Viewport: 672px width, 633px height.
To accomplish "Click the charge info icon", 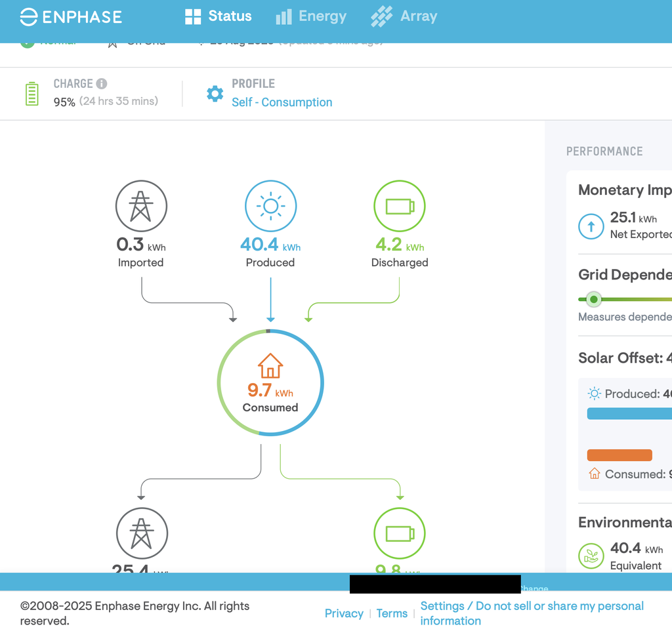I will pos(102,83).
